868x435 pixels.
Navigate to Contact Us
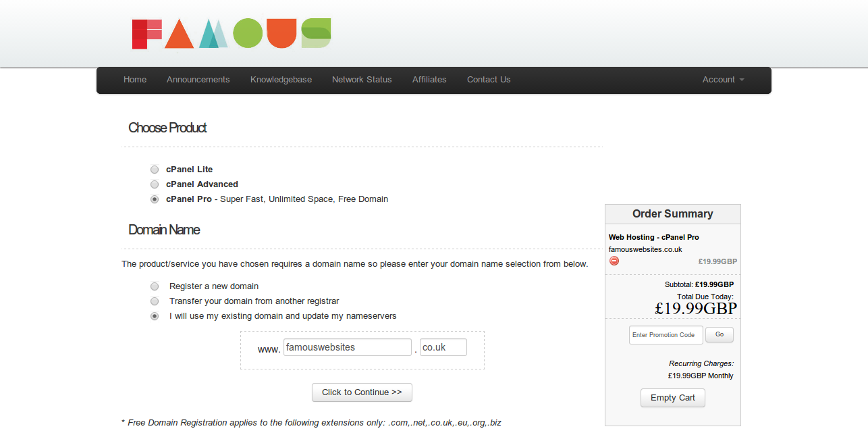pos(488,80)
